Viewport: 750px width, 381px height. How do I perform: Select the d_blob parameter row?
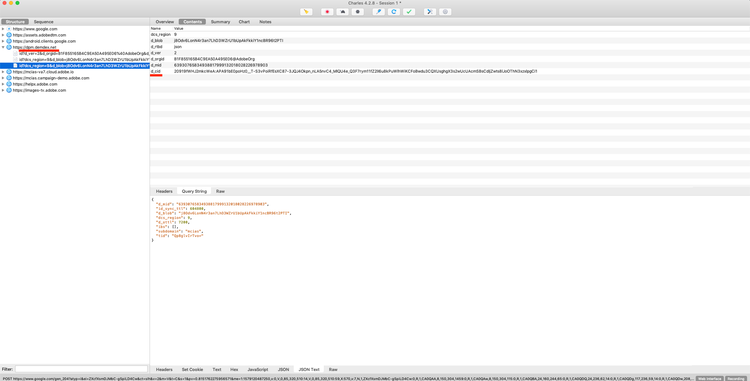click(x=450, y=41)
